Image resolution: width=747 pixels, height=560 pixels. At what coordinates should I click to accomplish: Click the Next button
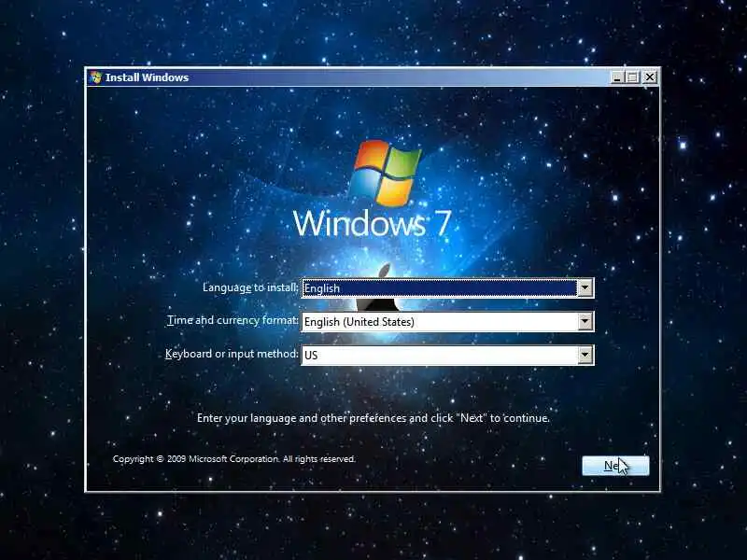pos(615,465)
